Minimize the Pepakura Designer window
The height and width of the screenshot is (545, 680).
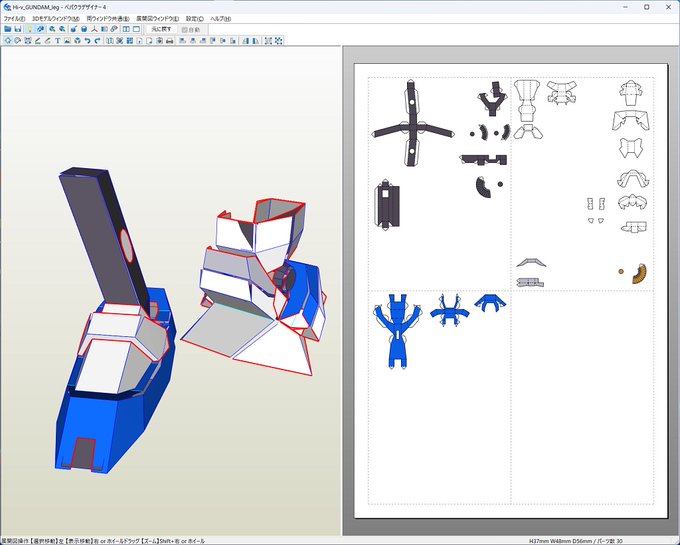625,7
